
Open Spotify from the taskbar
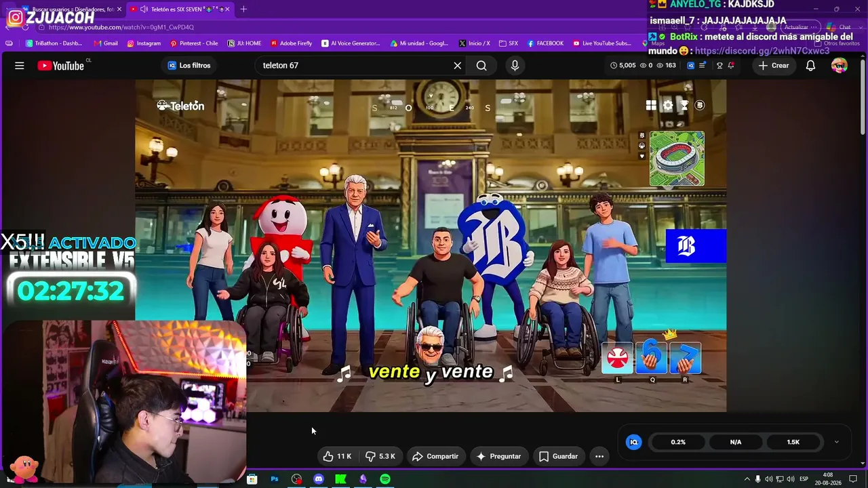click(x=385, y=479)
